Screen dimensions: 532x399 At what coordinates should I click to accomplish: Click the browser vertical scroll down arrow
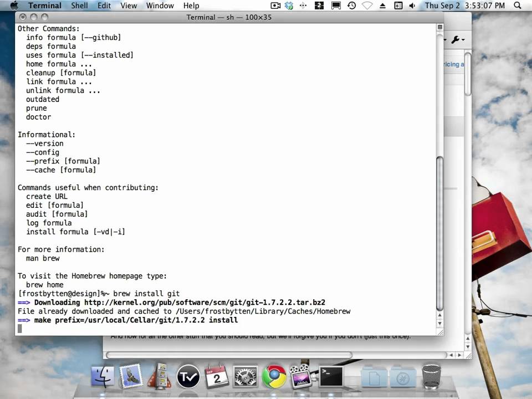468,347
